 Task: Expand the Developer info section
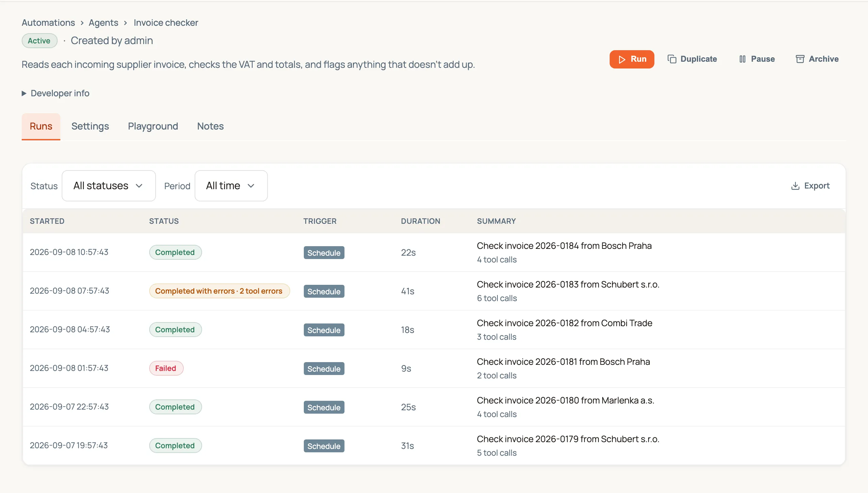(x=56, y=93)
